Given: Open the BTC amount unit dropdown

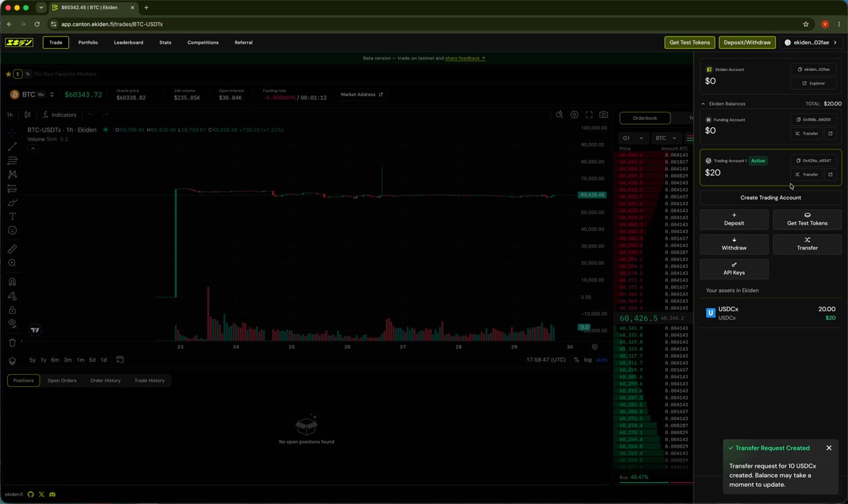Looking at the screenshot, I should [x=666, y=138].
